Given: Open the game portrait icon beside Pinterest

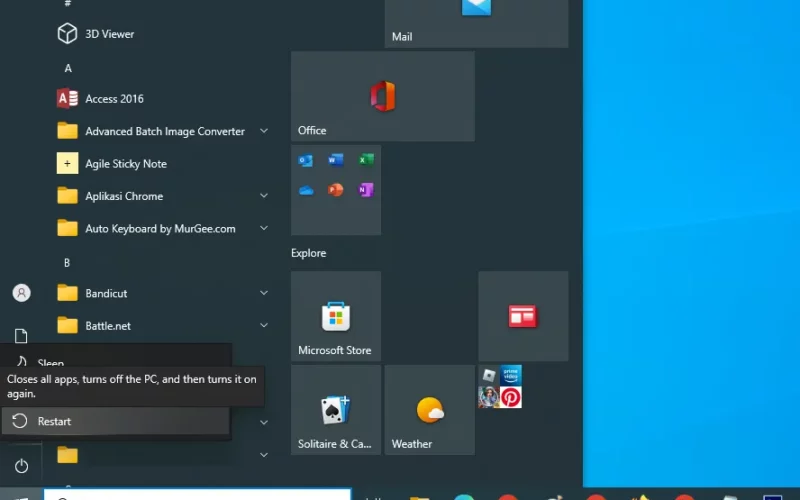Looking at the screenshot, I should click(489, 397).
